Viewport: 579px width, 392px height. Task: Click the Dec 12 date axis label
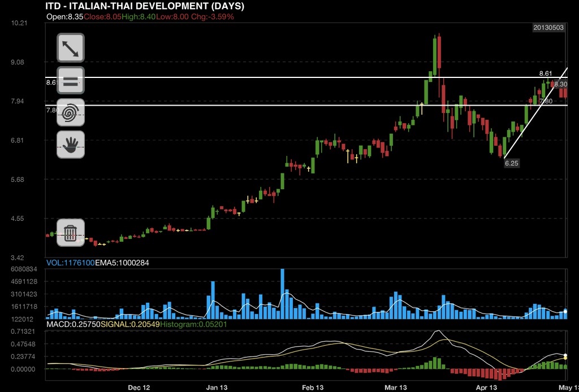(x=139, y=387)
